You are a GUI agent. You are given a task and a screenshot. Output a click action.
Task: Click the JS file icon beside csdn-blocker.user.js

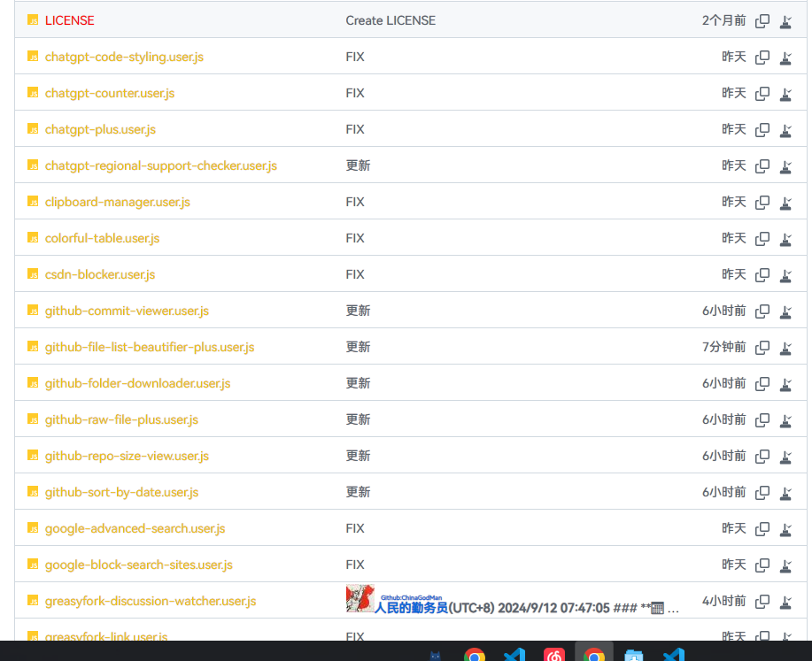click(32, 274)
